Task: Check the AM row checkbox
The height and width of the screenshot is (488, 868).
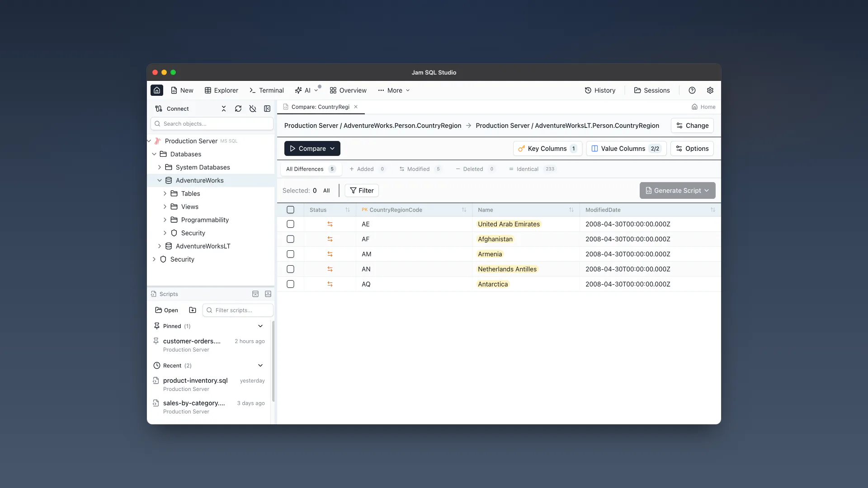Action: click(x=291, y=254)
